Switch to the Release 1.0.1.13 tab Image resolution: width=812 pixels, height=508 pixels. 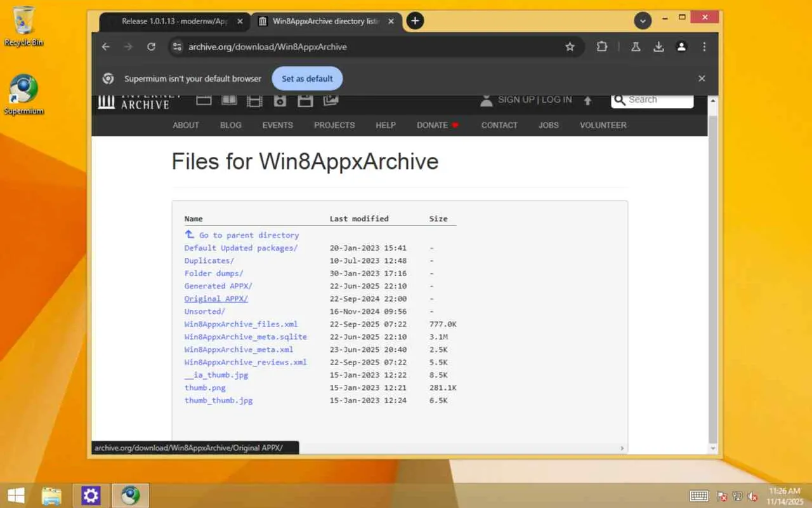(175, 21)
